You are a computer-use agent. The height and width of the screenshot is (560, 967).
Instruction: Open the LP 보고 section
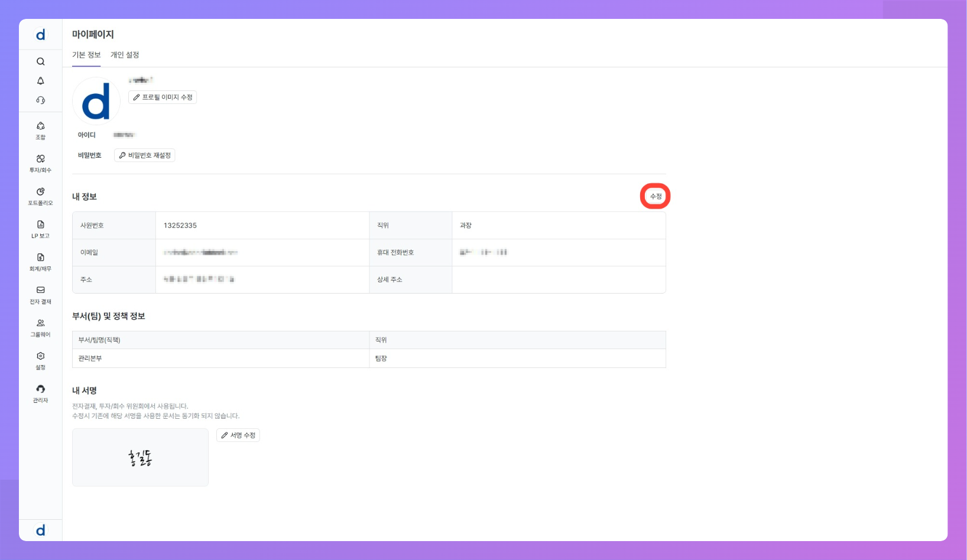click(x=40, y=229)
